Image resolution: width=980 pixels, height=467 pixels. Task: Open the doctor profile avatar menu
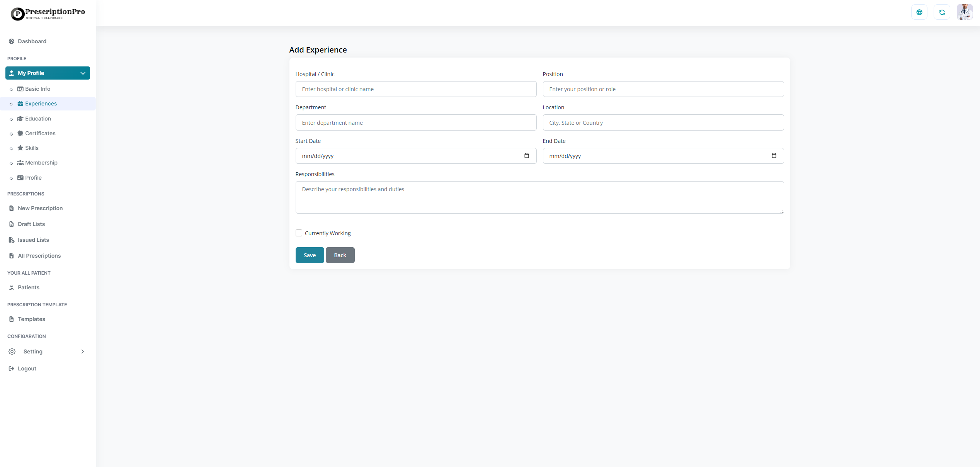(965, 12)
